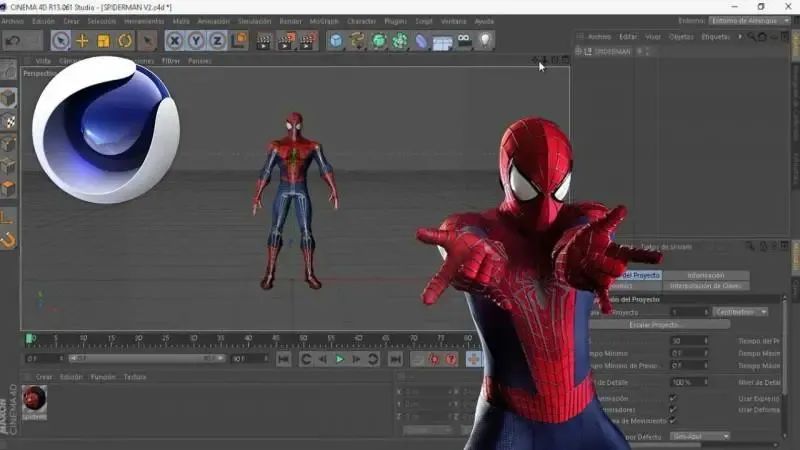This screenshot has height=450, width=800.
Task: Click the Polygons mode orange cube icon
Action: pos(8,189)
